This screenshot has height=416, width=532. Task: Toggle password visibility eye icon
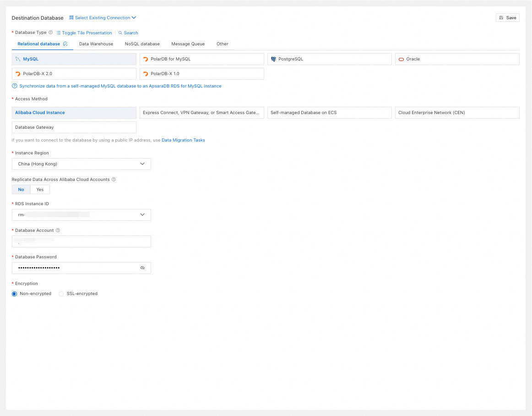[x=142, y=268]
